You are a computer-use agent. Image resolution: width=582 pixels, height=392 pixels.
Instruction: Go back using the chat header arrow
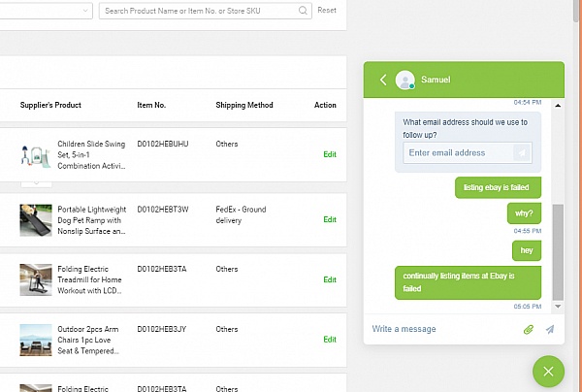[383, 80]
